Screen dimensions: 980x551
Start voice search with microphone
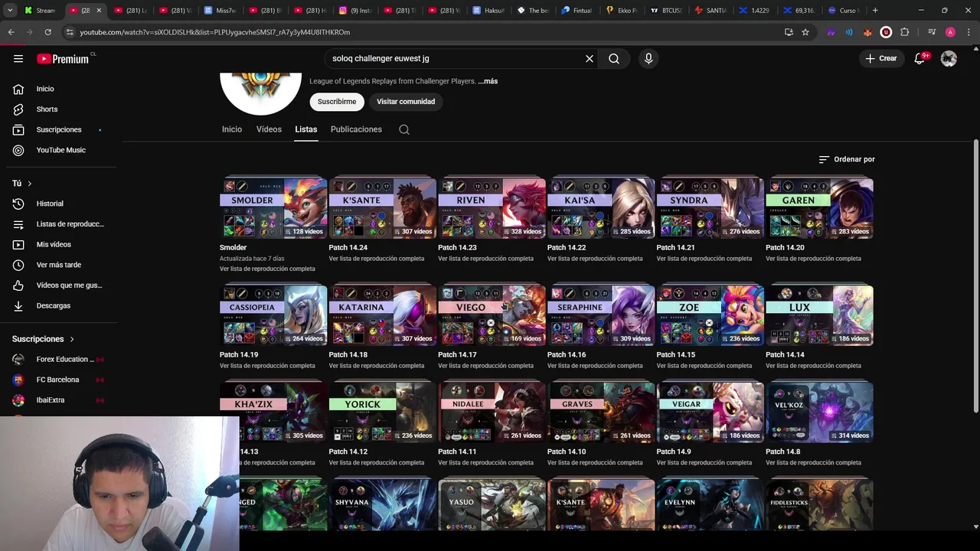pyautogui.click(x=648, y=58)
